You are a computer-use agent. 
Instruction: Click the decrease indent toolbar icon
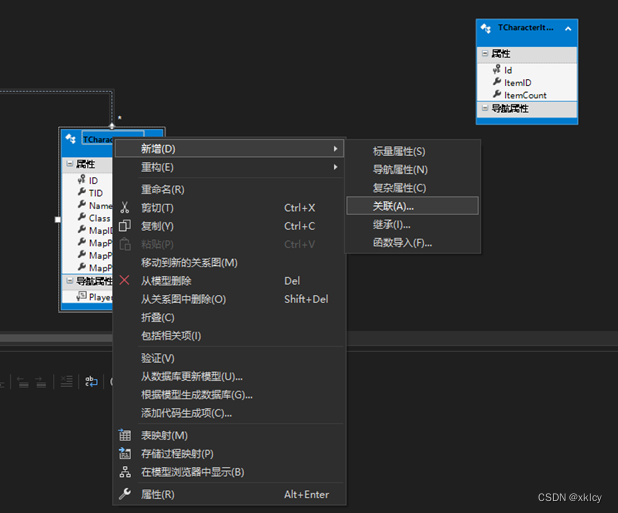23,381
